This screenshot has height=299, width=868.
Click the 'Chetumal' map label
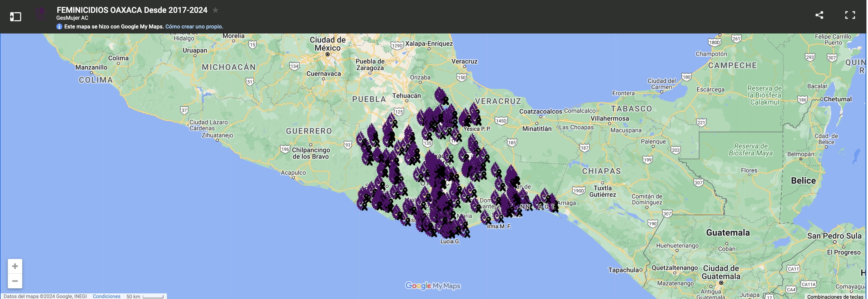tap(838, 99)
